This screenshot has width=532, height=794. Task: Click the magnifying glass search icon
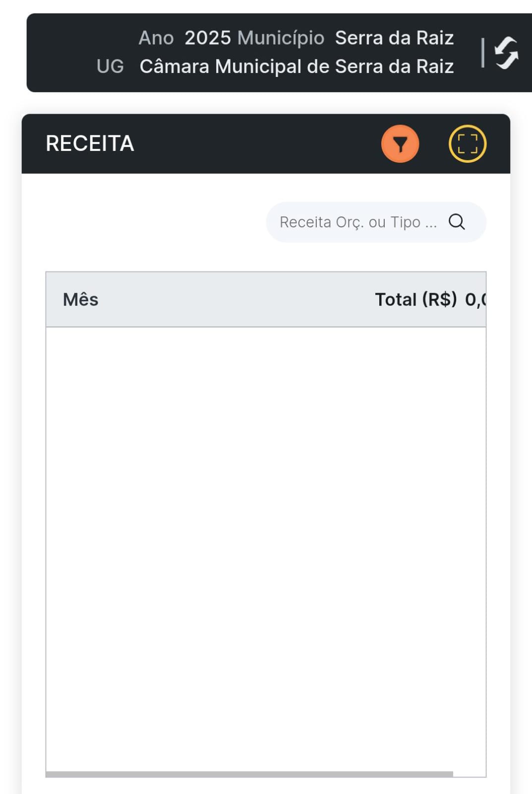point(457,222)
